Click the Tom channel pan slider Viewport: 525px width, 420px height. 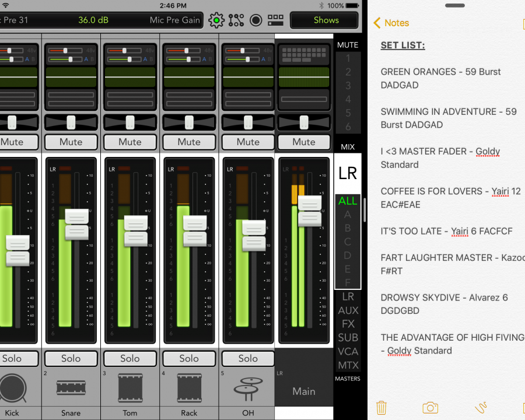[130, 122]
